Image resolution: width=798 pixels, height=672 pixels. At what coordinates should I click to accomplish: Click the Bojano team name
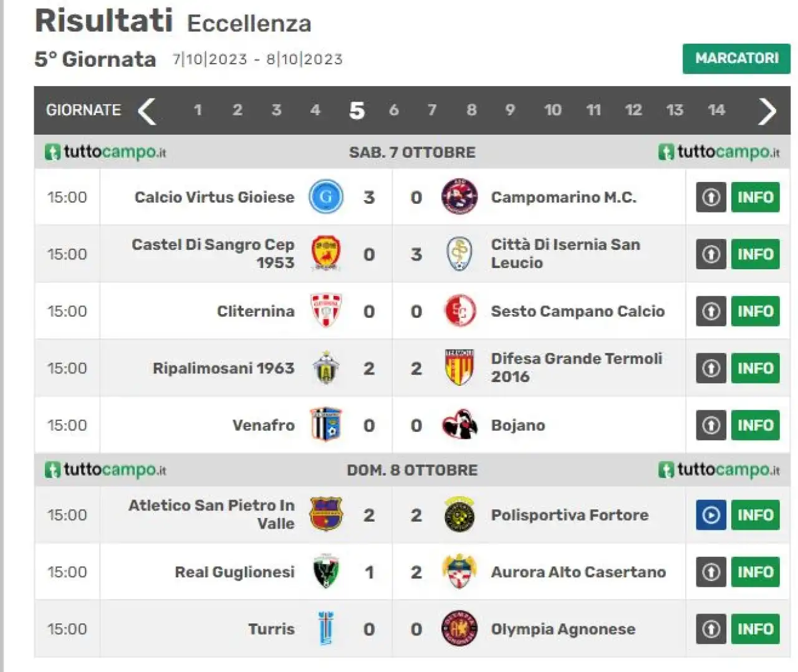518,425
